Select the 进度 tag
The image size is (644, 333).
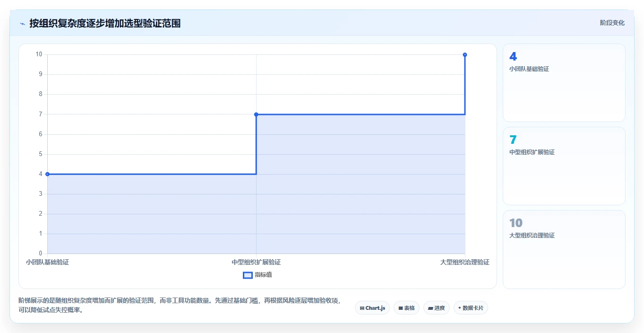(437, 308)
